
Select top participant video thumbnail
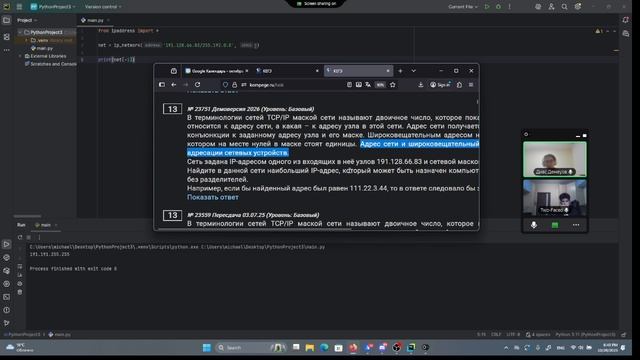pos(555,159)
